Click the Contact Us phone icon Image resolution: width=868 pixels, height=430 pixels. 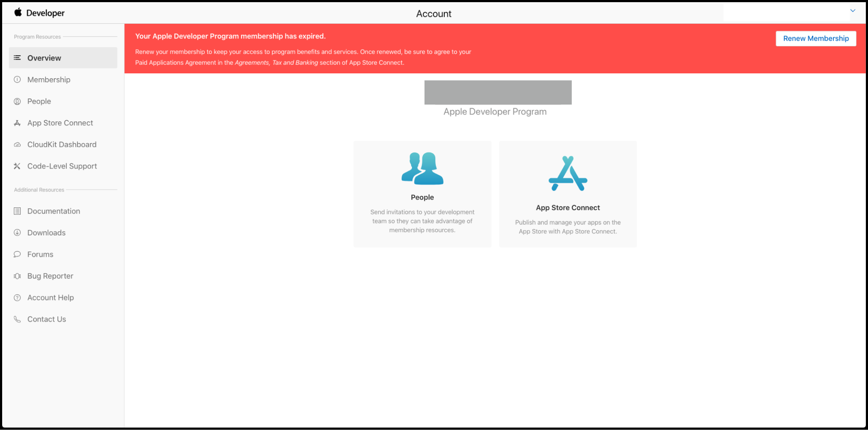point(17,319)
